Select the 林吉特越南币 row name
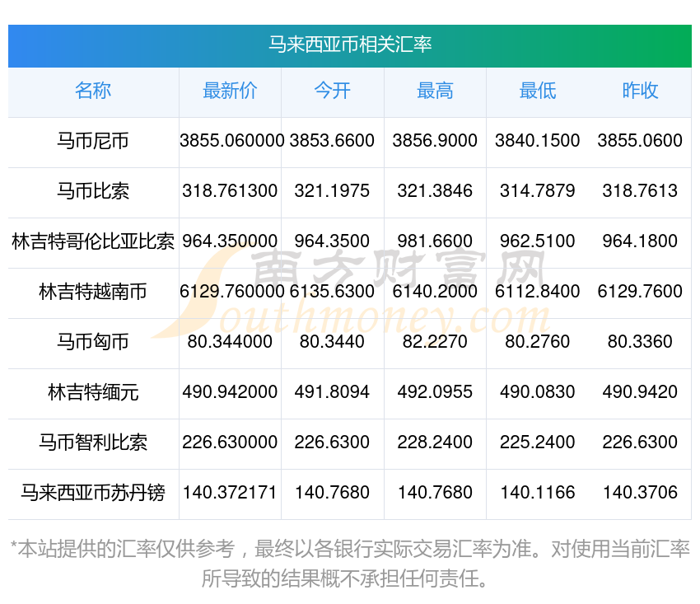 [x=93, y=292]
